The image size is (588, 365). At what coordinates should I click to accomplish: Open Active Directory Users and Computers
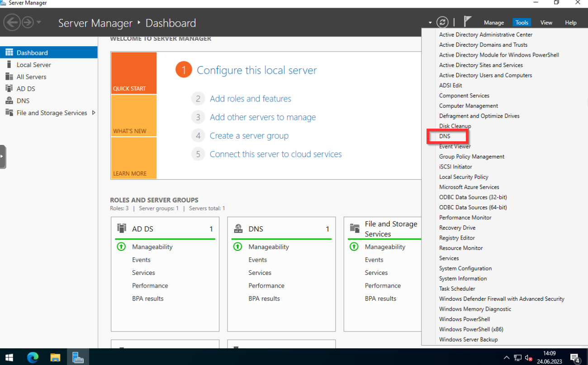pyautogui.click(x=485, y=75)
